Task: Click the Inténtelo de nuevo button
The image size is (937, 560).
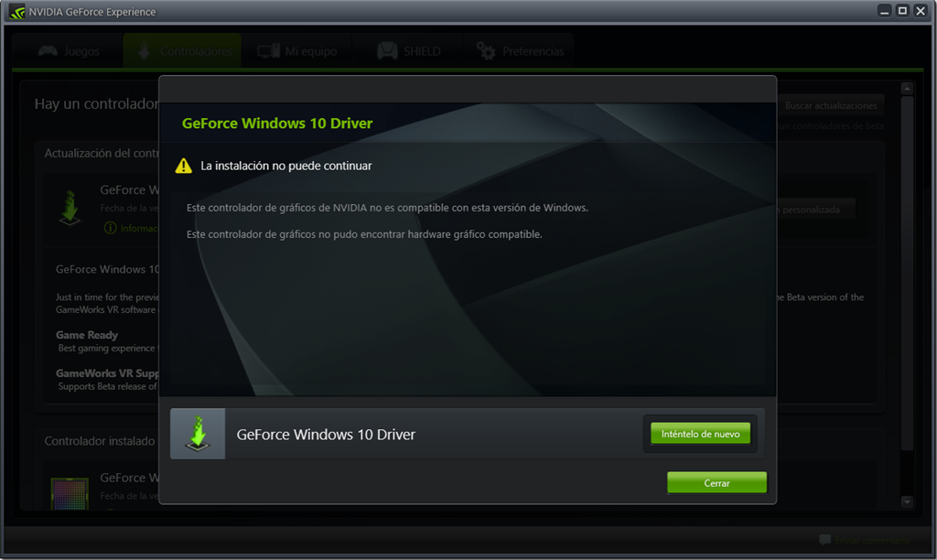Action: (x=700, y=434)
